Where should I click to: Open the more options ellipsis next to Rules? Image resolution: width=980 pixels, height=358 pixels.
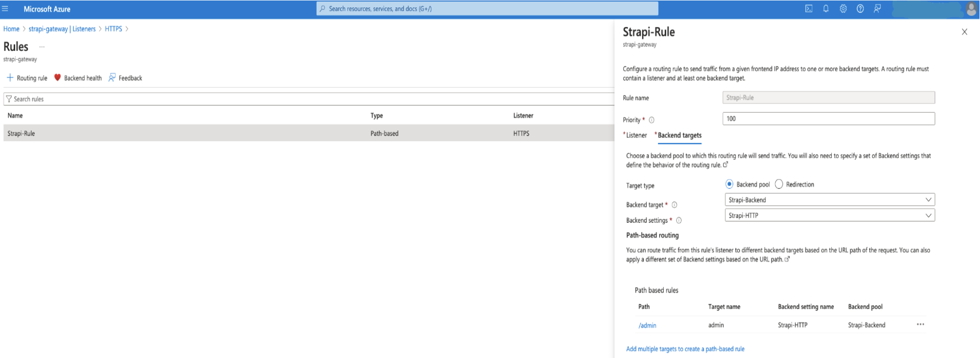(x=42, y=47)
